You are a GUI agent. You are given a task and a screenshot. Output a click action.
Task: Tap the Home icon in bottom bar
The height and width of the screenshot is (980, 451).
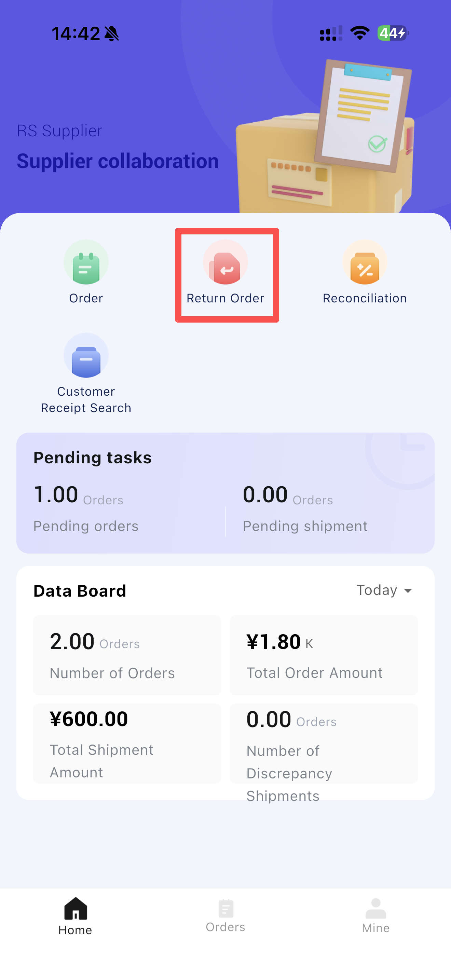[75, 909]
